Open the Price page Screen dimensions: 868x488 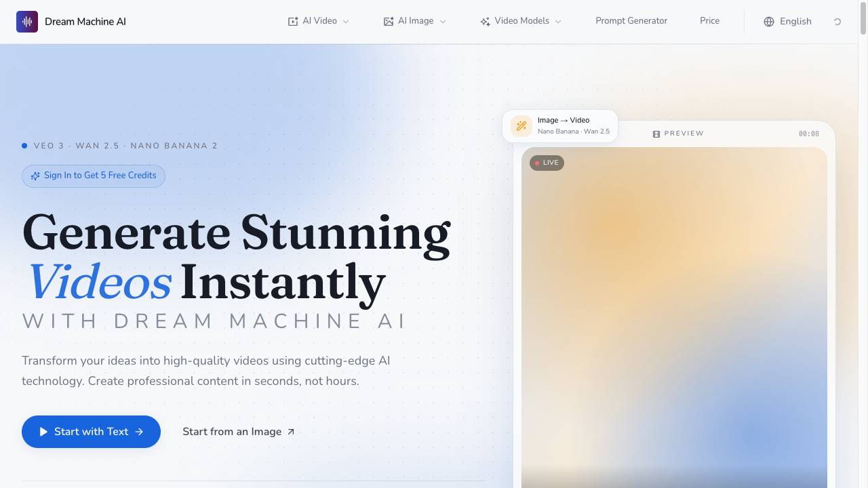click(x=709, y=21)
